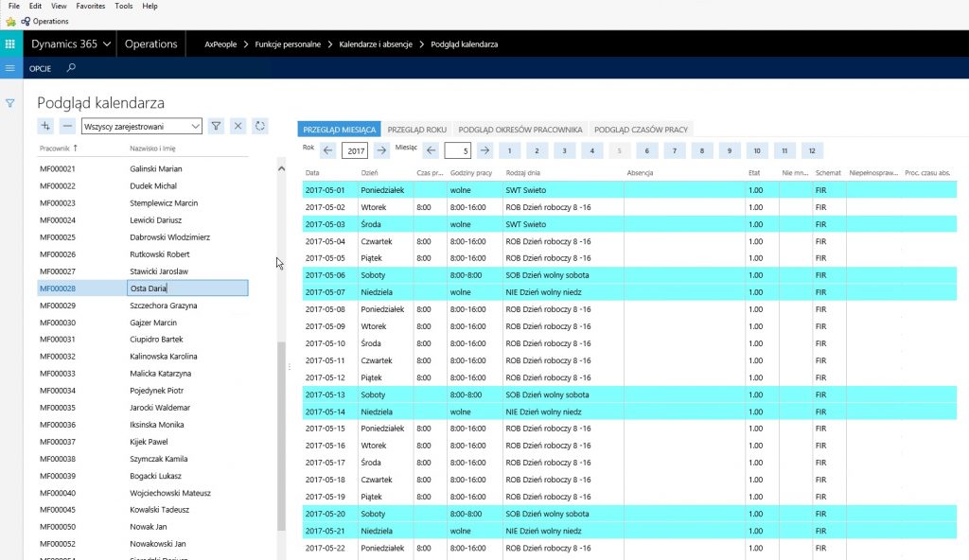Select month 3 button
The width and height of the screenshot is (969, 560).
pos(564,150)
